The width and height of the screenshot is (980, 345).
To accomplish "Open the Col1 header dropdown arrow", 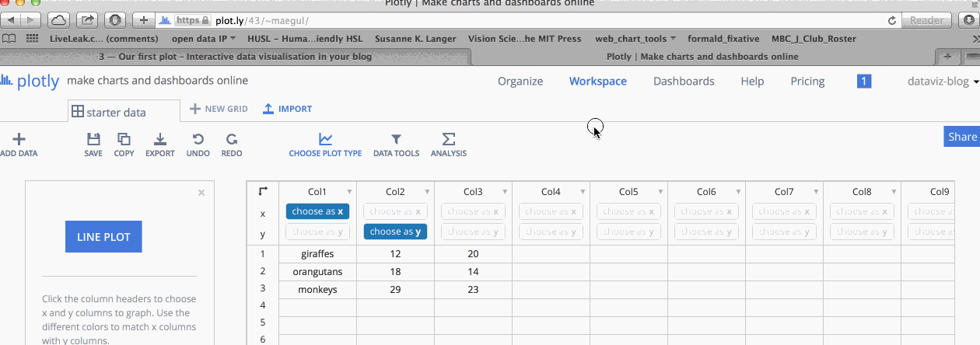I will click(349, 192).
